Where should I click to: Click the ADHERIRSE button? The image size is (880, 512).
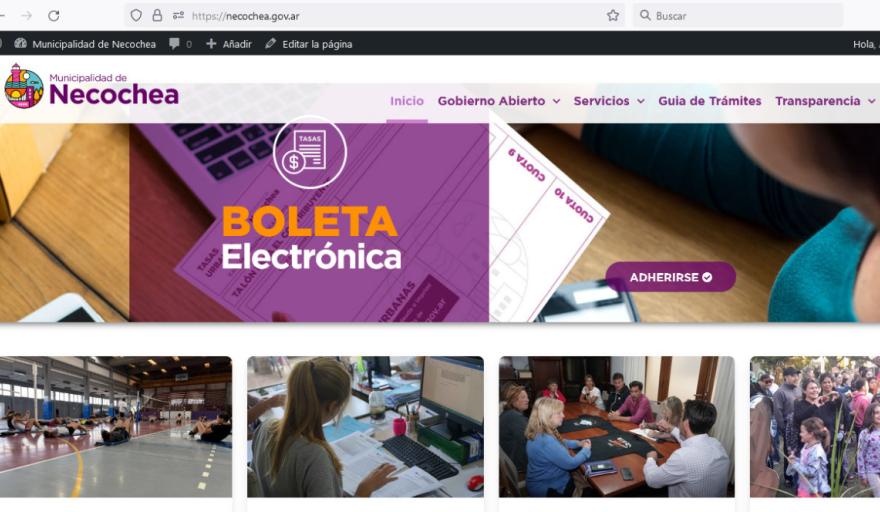tap(671, 277)
